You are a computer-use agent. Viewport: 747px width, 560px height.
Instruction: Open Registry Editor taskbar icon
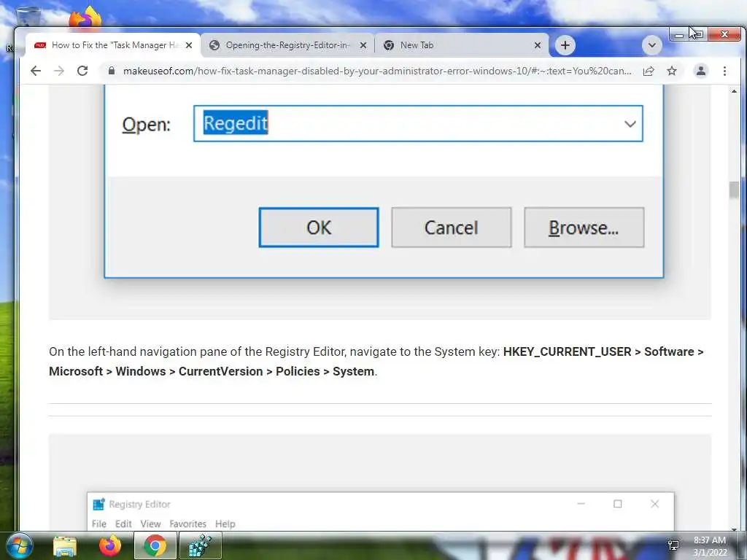[200, 545]
